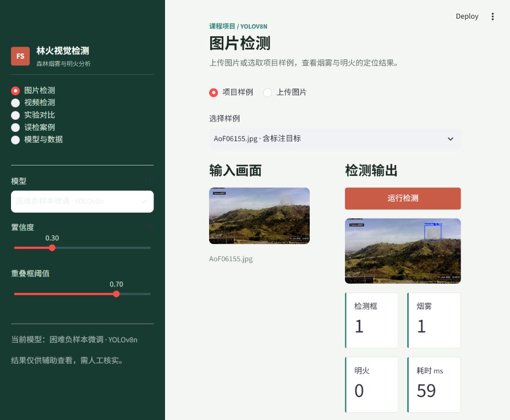Click the 林火视觉检测 app title
Screen dimensions: 510x420
pos(63,51)
